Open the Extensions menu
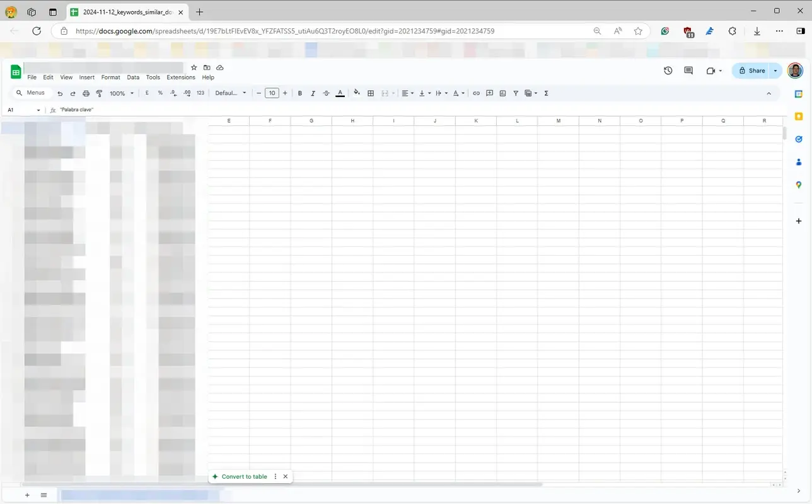 point(180,77)
